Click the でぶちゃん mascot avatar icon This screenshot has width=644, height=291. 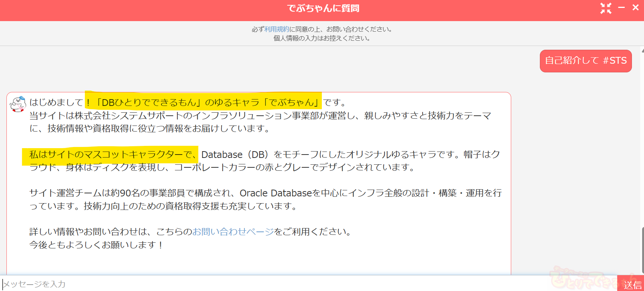pos(18,104)
